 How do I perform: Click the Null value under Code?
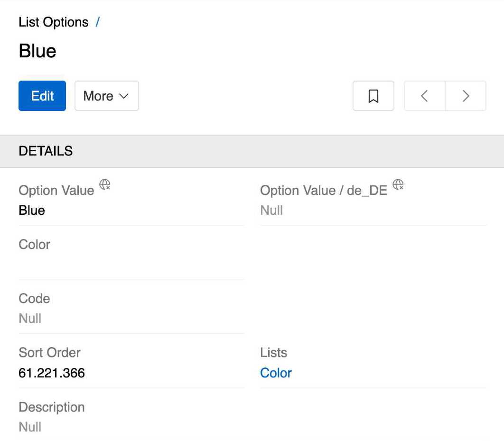point(30,318)
